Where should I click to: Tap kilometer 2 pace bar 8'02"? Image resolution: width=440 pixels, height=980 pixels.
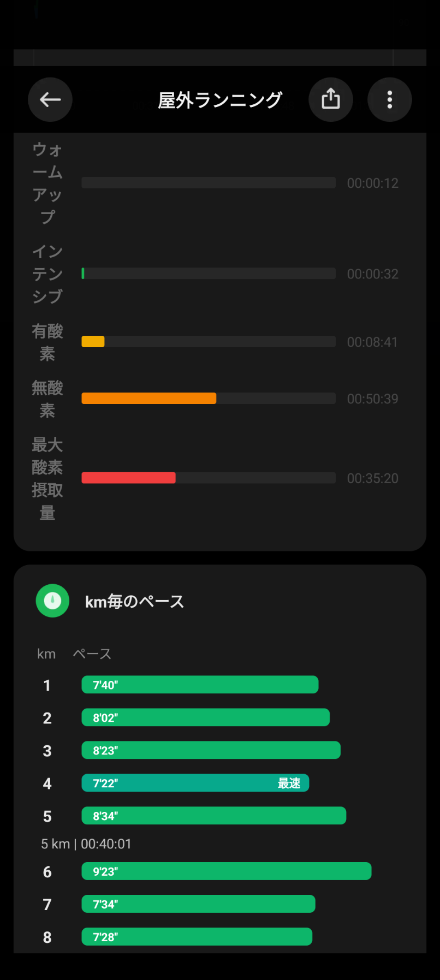pos(205,717)
